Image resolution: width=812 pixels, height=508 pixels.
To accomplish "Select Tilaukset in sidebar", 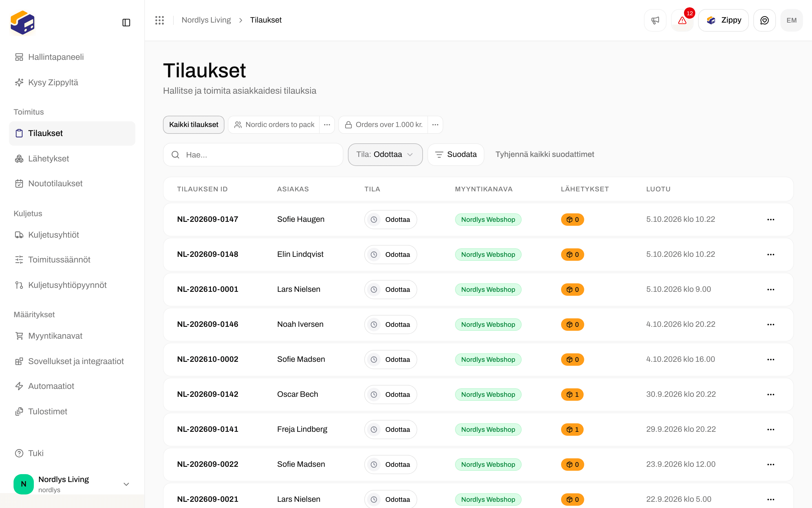I will (x=72, y=133).
